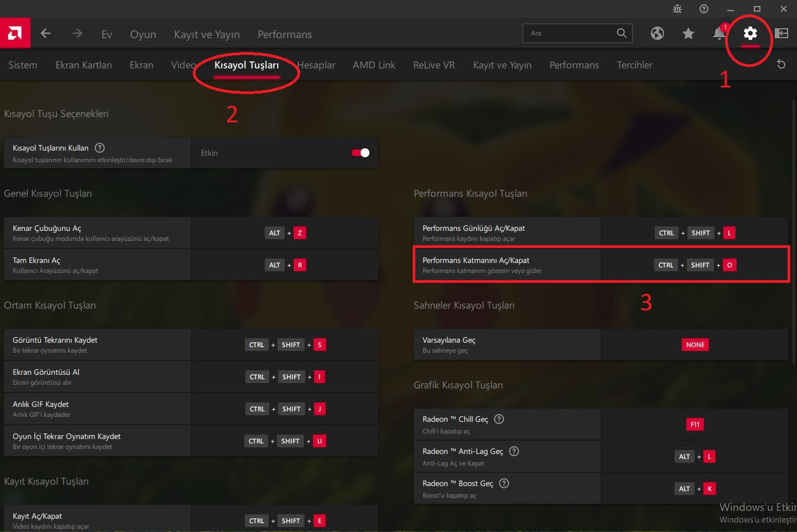The image size is (797, 532).
Task: Click the Performans Günlüğü Aç/Kapat row label
Action: coord(474,228)
